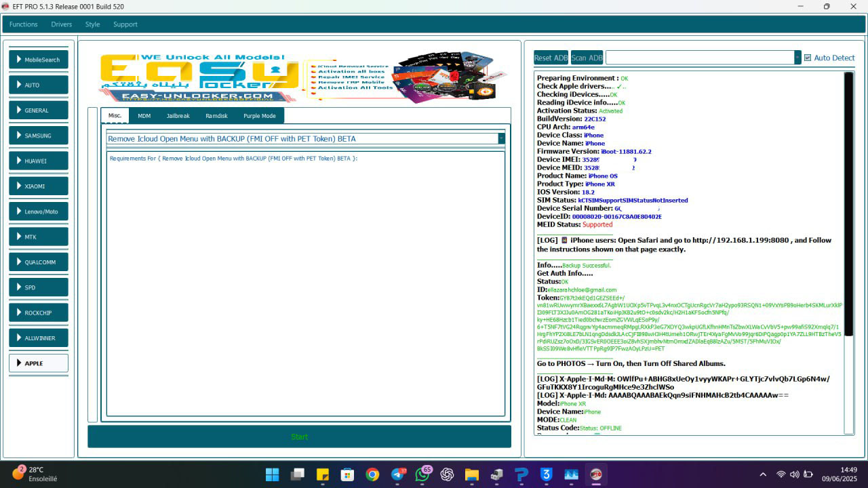Open the Windows Start menu
Screen dimensions: 868x488
tap(272, 474)
